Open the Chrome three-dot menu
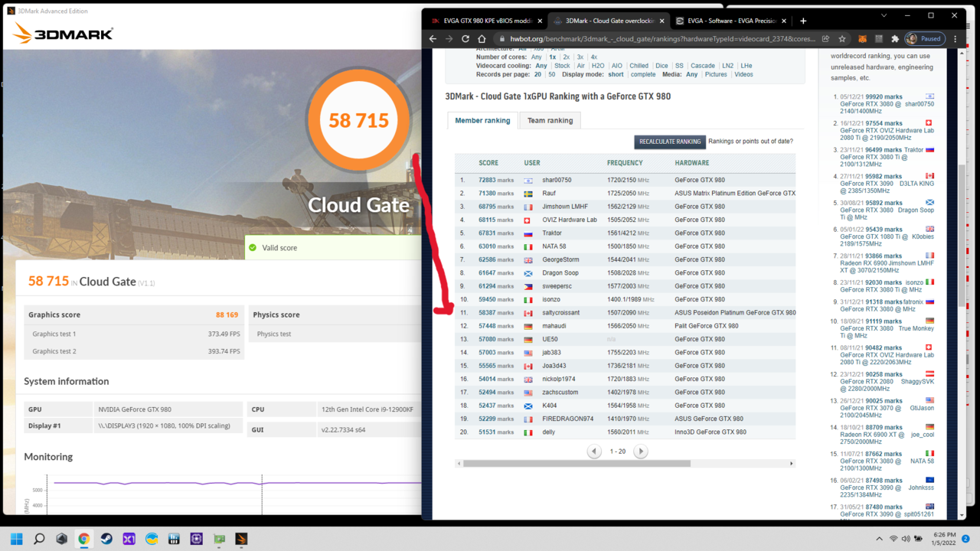This screenshot has height=551, width=980. click(x=955, y=39)
